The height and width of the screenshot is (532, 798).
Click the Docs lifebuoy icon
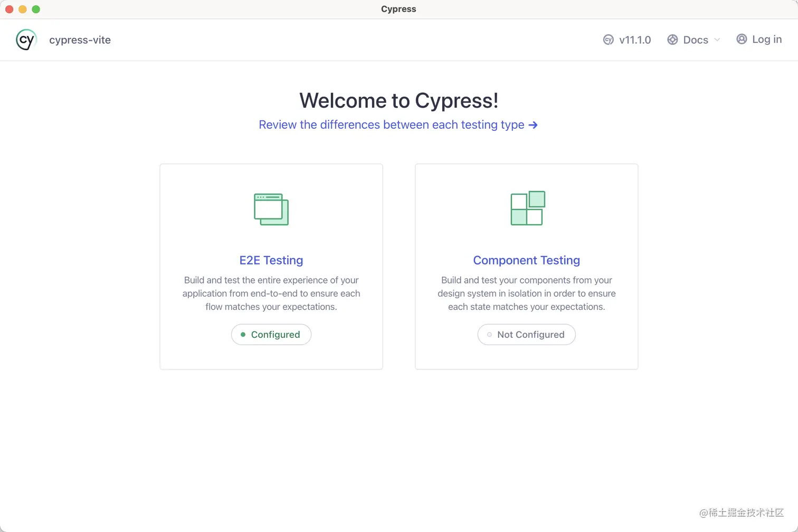point(672,40)
